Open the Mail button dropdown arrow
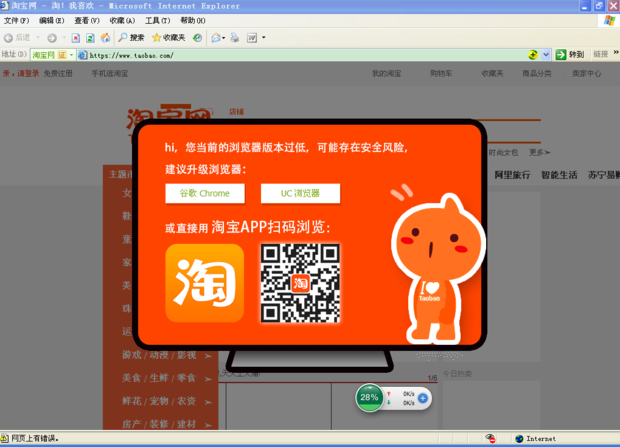Image resolution: width=620 pixels, height=447 pixels. [x=224, y=38]
